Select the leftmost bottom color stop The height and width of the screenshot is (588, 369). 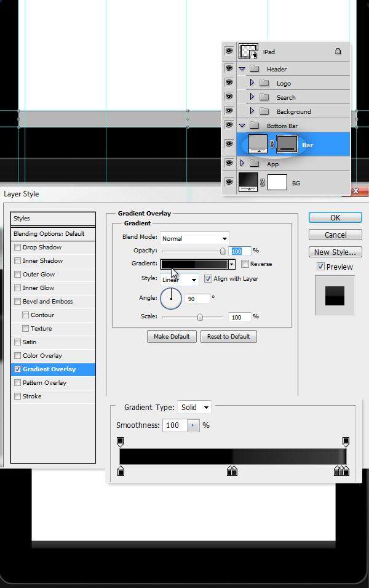[x=121, y=470]
